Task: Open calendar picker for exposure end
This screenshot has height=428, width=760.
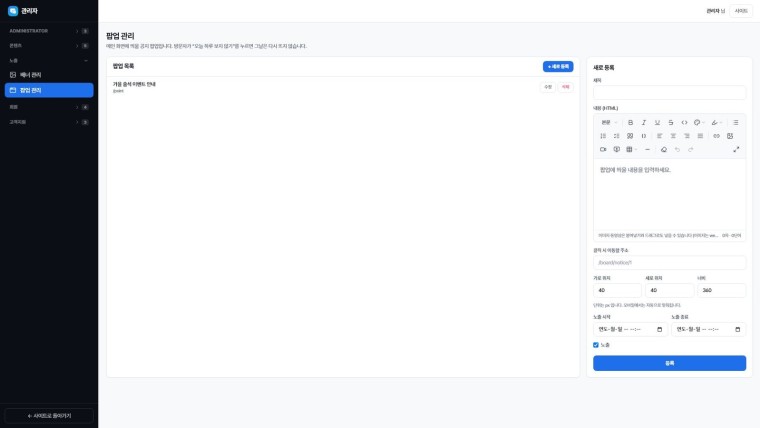Action: 737,330
